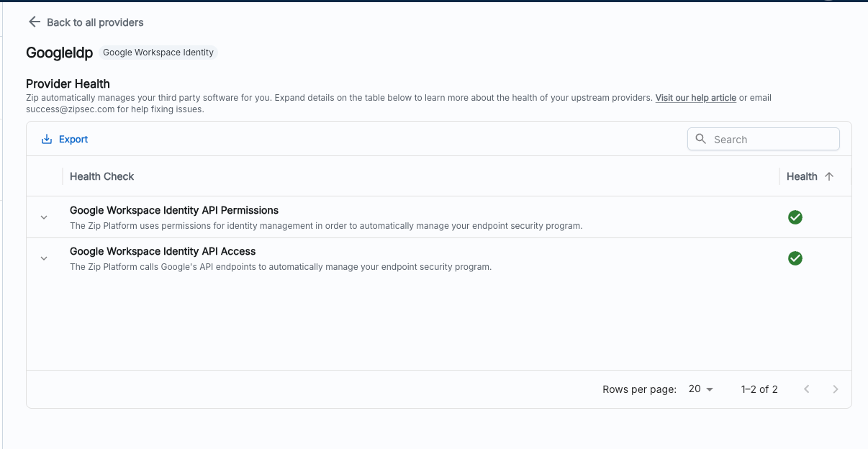Expand Google Workspace Identity API Permissions row

point(44,217)
